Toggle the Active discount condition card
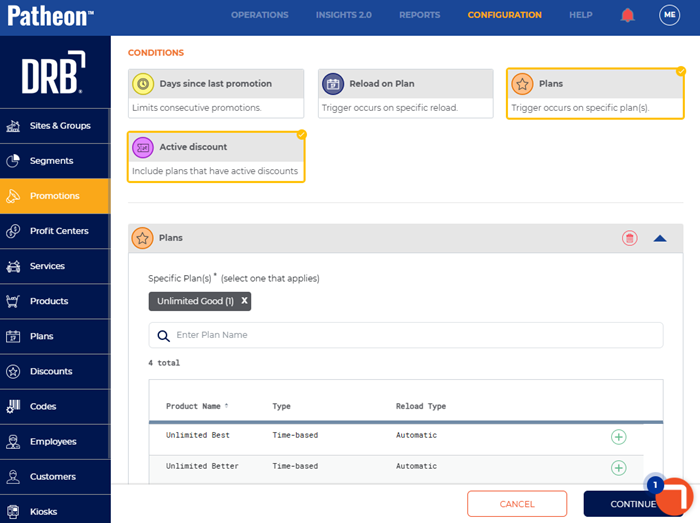Image resolution: width=700 pixels, height=523 pixels. (x=216, y=157)
